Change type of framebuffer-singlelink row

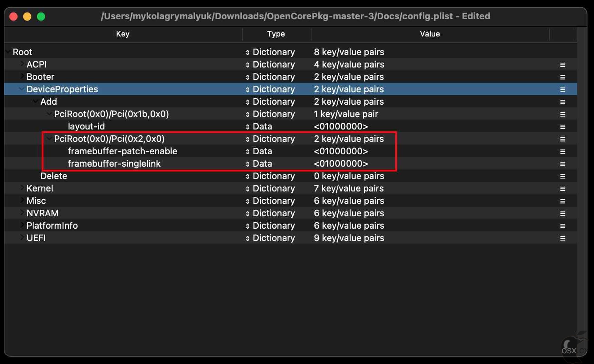pos(247,164)
